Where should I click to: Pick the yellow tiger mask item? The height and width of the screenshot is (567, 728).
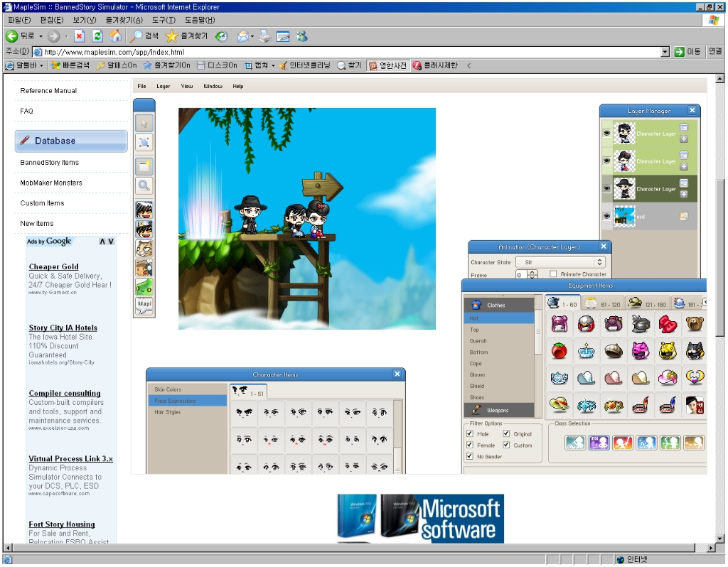pos(668,351)
